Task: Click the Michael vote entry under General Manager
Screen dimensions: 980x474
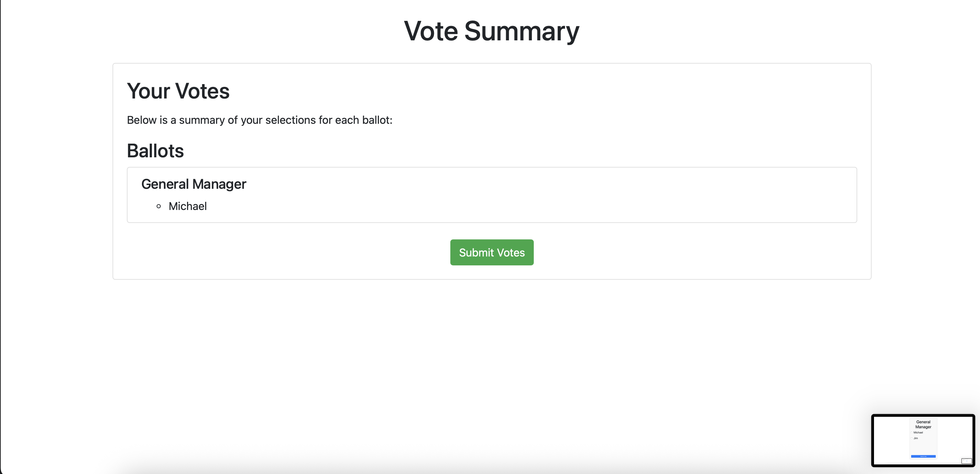Action: (x=187, y=206)
